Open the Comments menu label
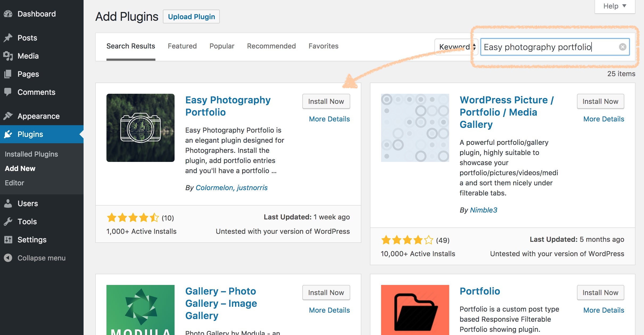 [x=36, y=92]
